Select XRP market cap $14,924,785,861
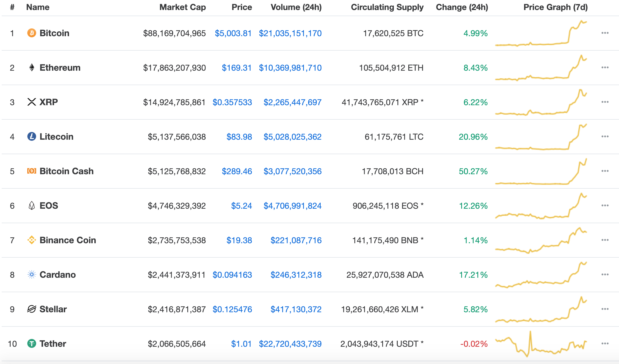Viewport: 619px width, 364px height. click(174, 102)
